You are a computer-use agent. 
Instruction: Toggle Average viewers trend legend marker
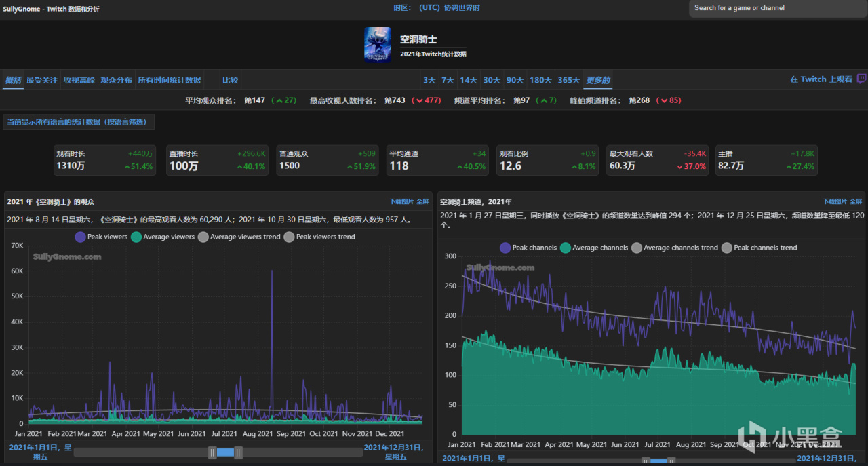coord(203,237)
